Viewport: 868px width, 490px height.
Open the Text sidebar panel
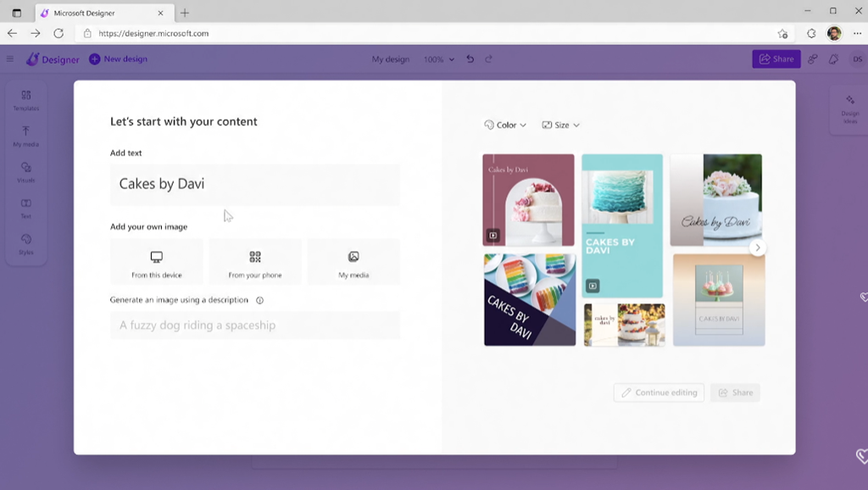point(26,209)
